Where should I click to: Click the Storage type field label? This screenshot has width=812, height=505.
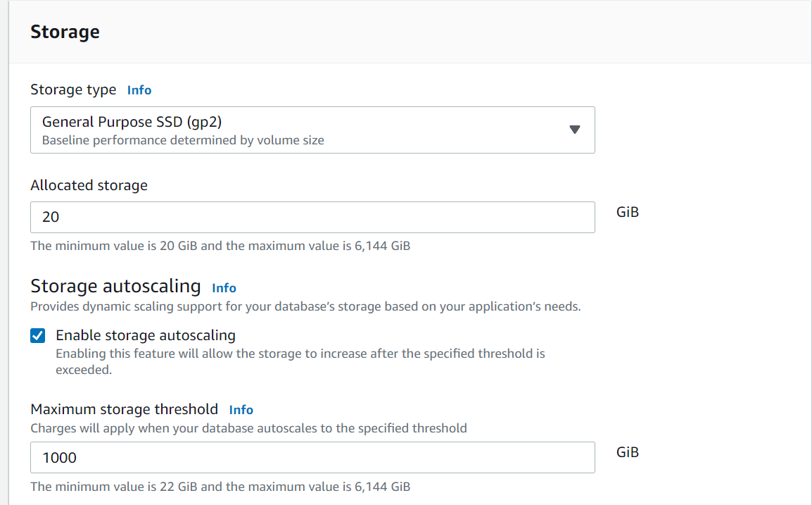[73, 90]
